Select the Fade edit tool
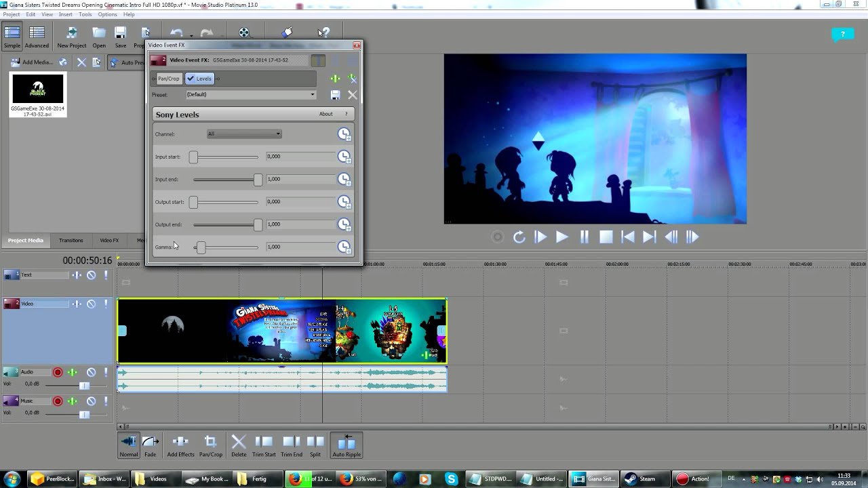Viewport: 868px width, 488px height. pyautogui.click(x=151, y=445)
